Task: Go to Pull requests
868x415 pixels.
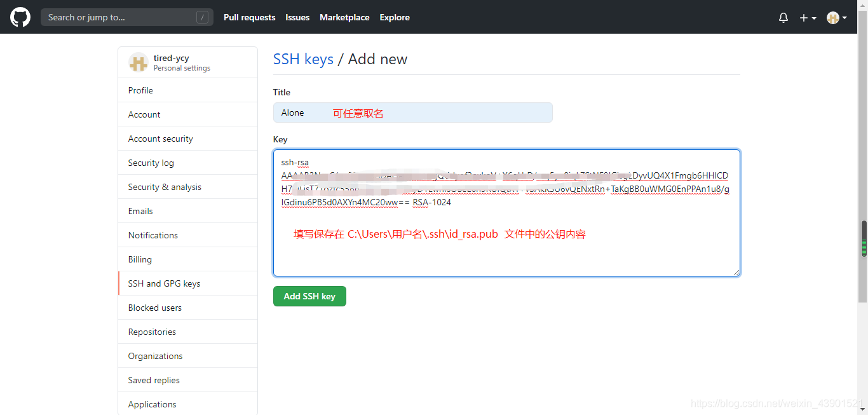Action: pos(250,17)
